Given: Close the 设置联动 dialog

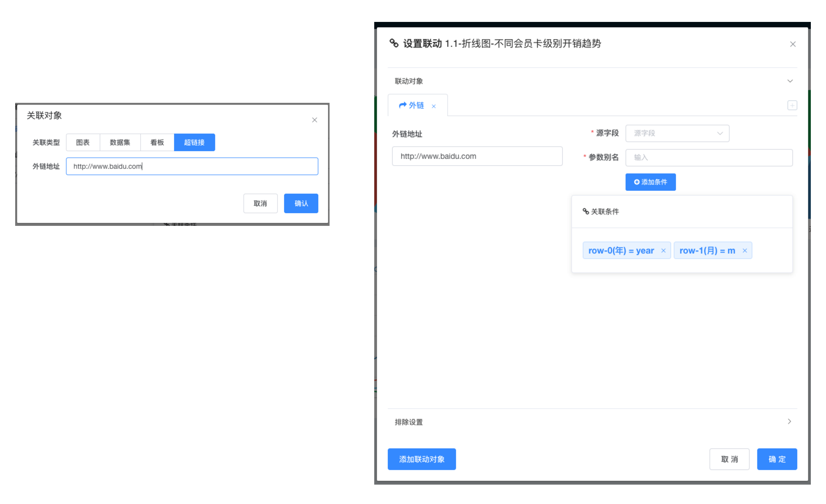Looking at the screenshot, I should click(793, 44).
